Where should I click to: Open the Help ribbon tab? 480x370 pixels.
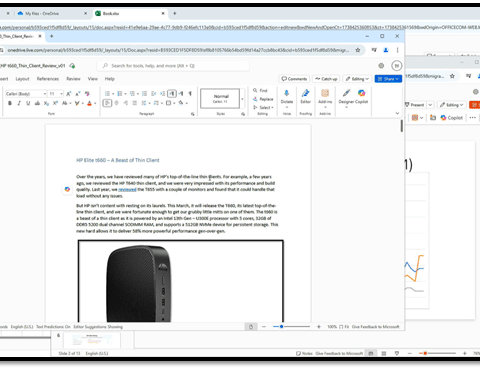pyautogui.click(x=110, y=79)
